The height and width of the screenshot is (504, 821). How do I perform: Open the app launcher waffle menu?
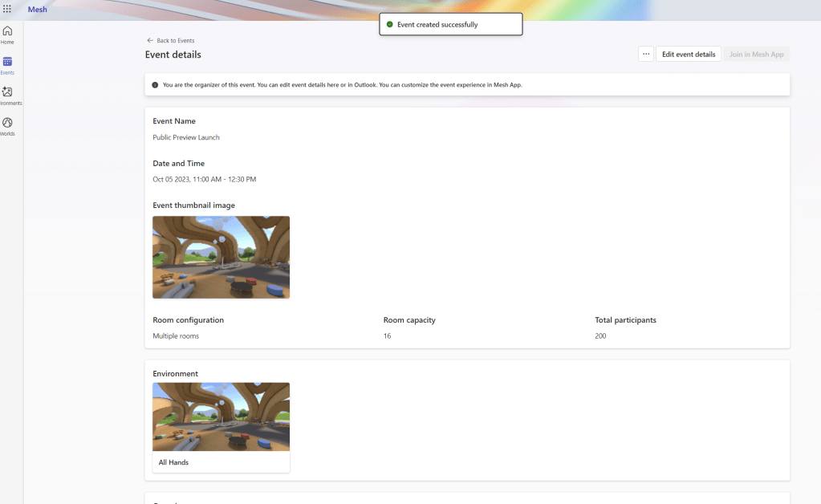coord(7,10)
